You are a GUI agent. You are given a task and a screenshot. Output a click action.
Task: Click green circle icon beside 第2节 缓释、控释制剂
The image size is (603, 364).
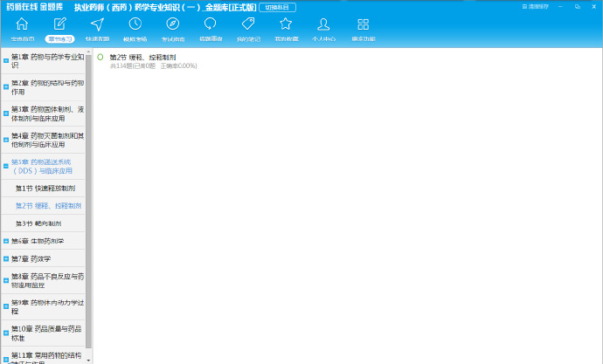point(100,57)
